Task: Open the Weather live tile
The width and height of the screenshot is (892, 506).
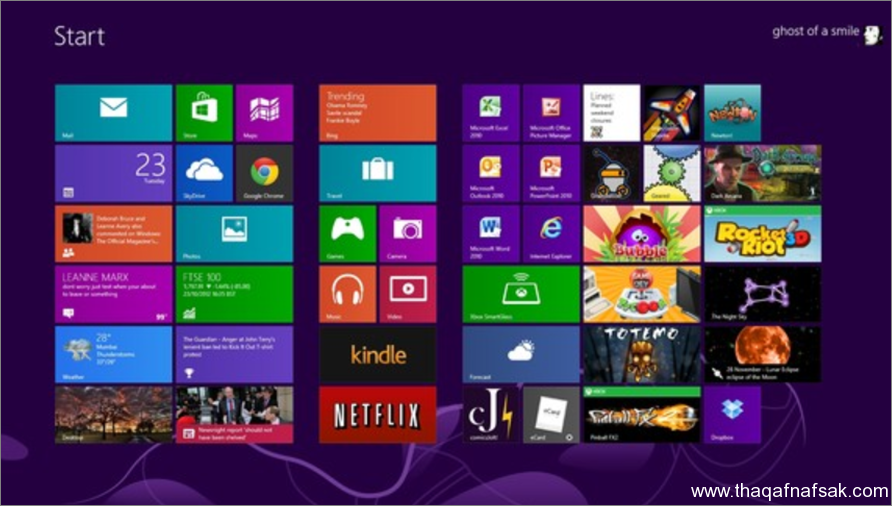Action: (113, 354)
